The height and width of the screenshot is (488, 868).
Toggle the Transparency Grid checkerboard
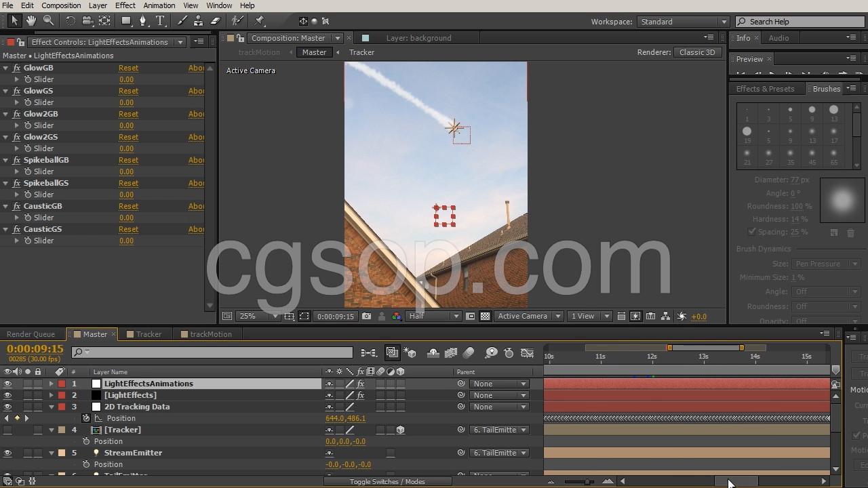point(486,316)
